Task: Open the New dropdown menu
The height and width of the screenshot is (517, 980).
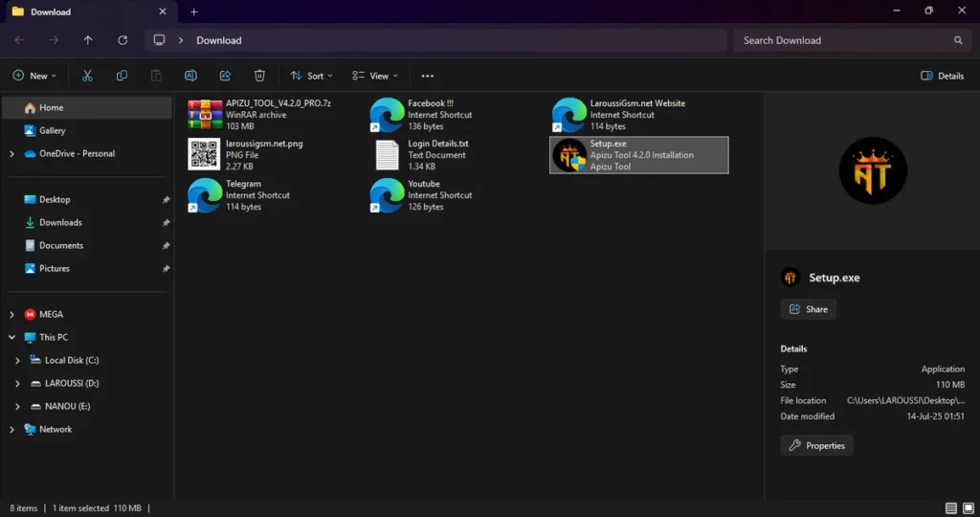Action: 34,76
